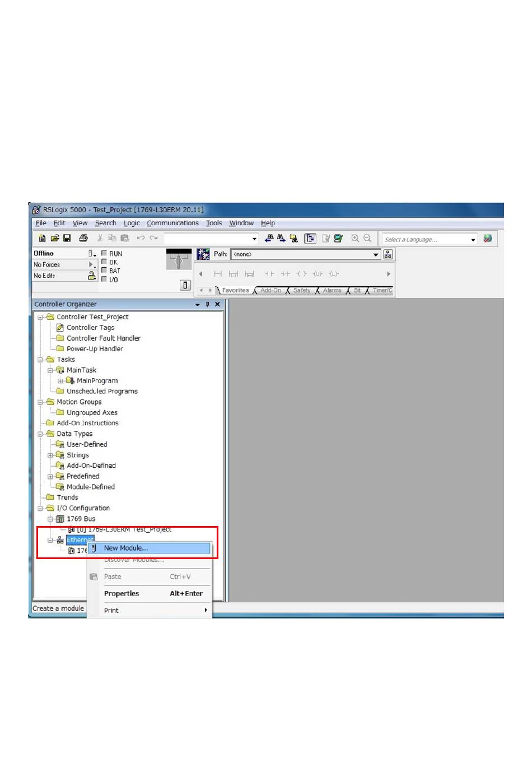Click the Zoom In magnifier icon
Screen dimensions: 532x777
click(355, 238)
